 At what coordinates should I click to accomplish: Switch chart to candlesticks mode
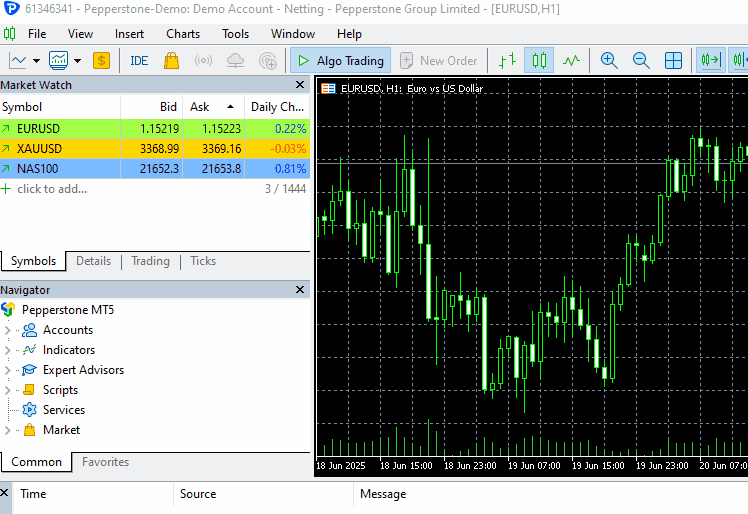click(539, 61)
